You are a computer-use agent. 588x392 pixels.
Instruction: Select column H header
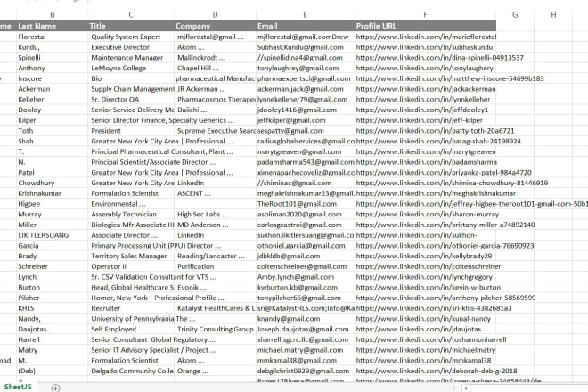pyautogui.click(x=553, y=14)
